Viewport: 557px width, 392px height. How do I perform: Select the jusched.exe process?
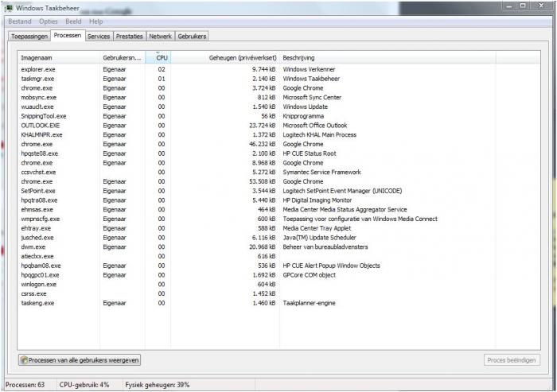[278, 238]
